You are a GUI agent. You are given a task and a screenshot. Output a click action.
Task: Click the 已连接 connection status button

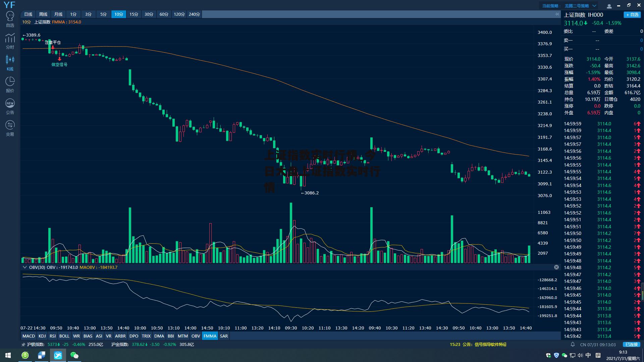pyautogui.click(x=632, y=344)
